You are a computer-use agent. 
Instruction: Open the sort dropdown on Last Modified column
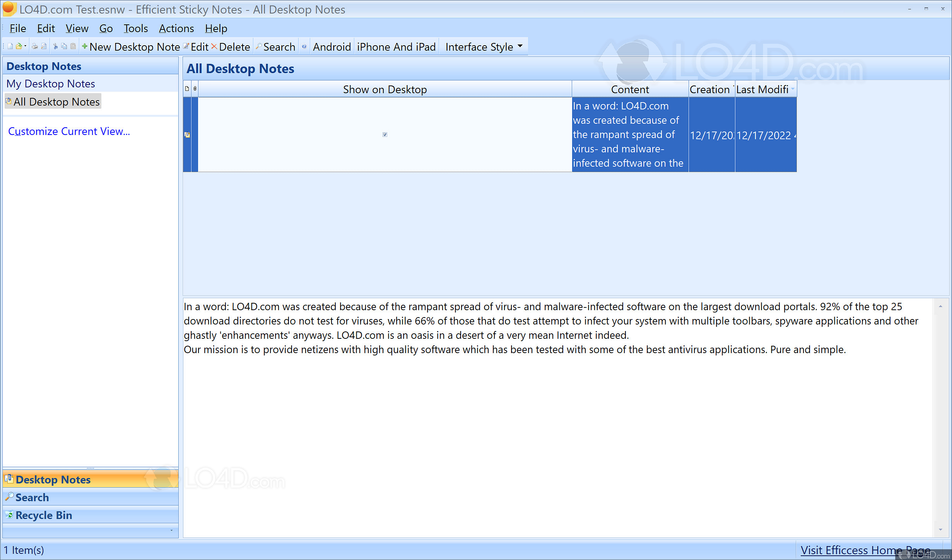coord(793,89)
